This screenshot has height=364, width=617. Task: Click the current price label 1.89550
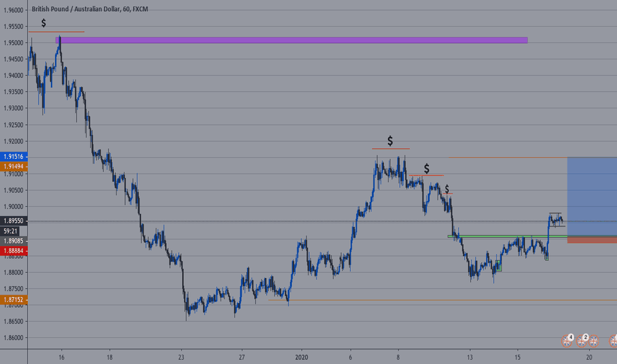[x=13, y=222]
